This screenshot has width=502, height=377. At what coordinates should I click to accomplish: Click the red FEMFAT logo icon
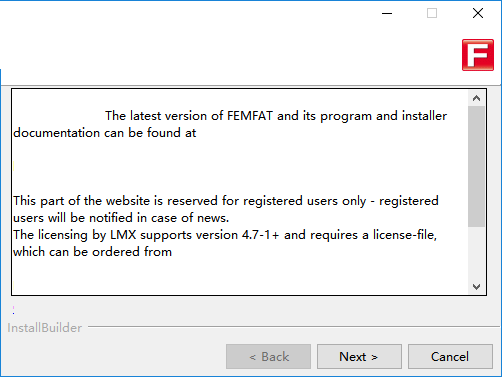(478, 55)
